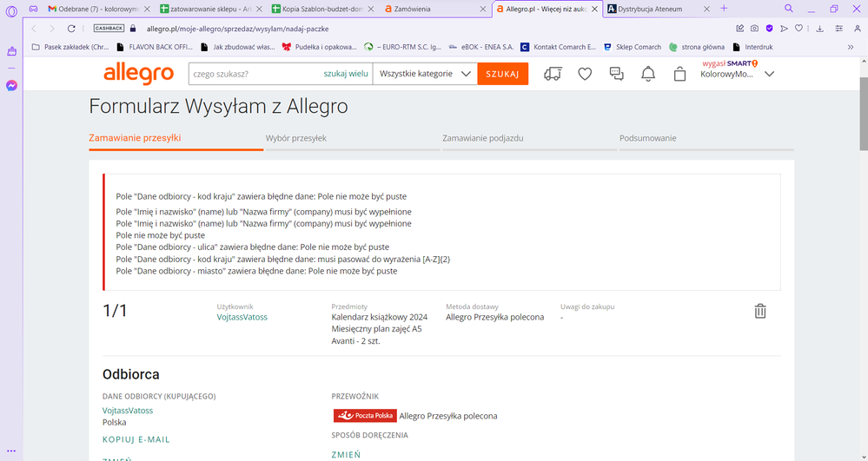Select Wybór przesyłek step tab
The width and height of the screenshot is (868, 461).
(x=295, y=138)
